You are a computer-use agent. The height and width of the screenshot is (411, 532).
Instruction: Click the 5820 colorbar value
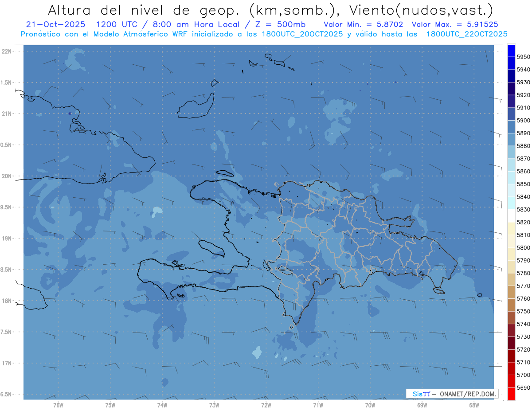524,222
